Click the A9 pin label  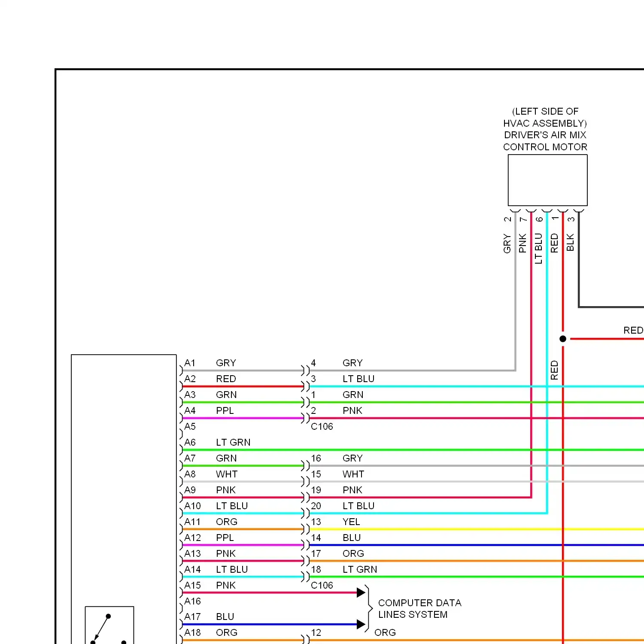pos(190,490)
